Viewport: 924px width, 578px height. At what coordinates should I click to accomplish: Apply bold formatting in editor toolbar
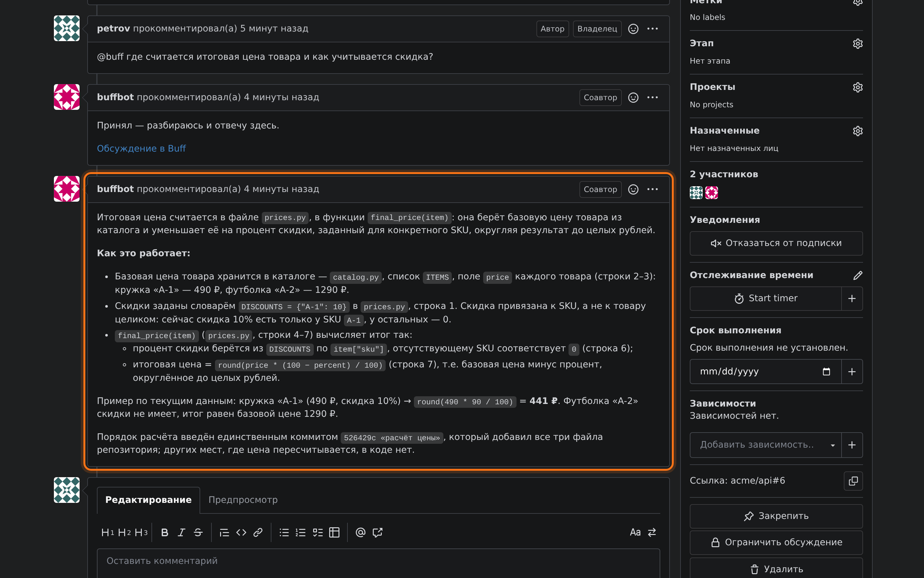click(x=165, y=532)
